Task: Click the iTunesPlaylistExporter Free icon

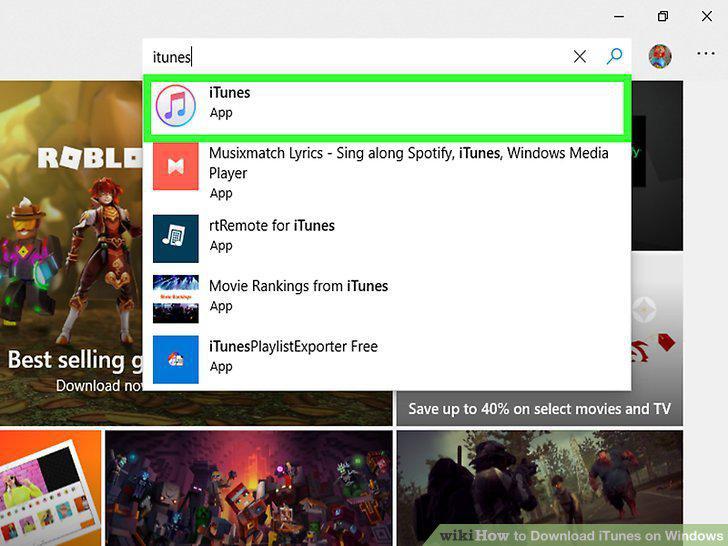Action: click(x=176, y=359)
